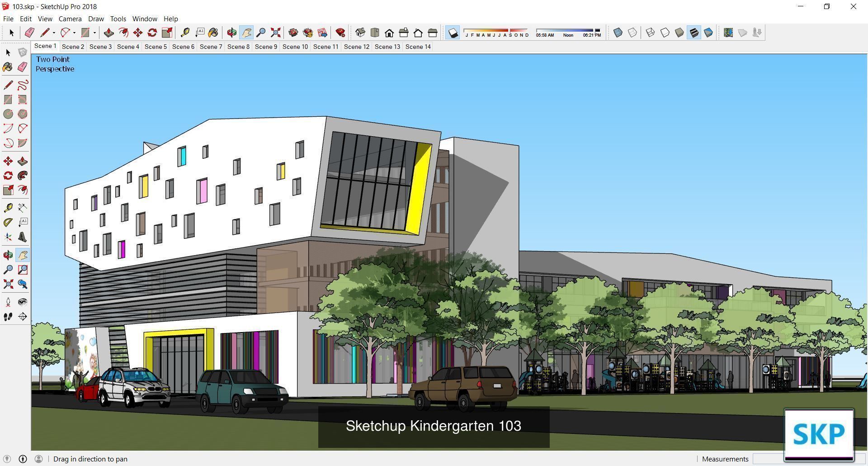The image size is (868, 466).
Task: Select the Push/Pull tool in top toolbar
Action: (109, 33)
